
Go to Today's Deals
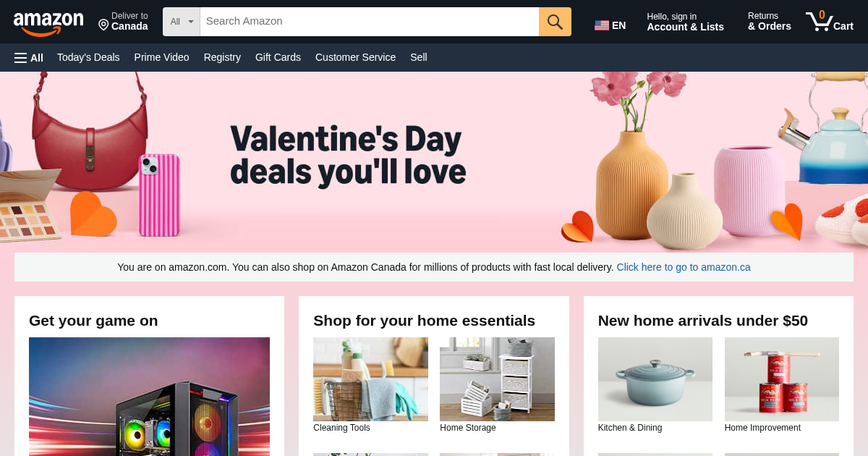point(88,57)
